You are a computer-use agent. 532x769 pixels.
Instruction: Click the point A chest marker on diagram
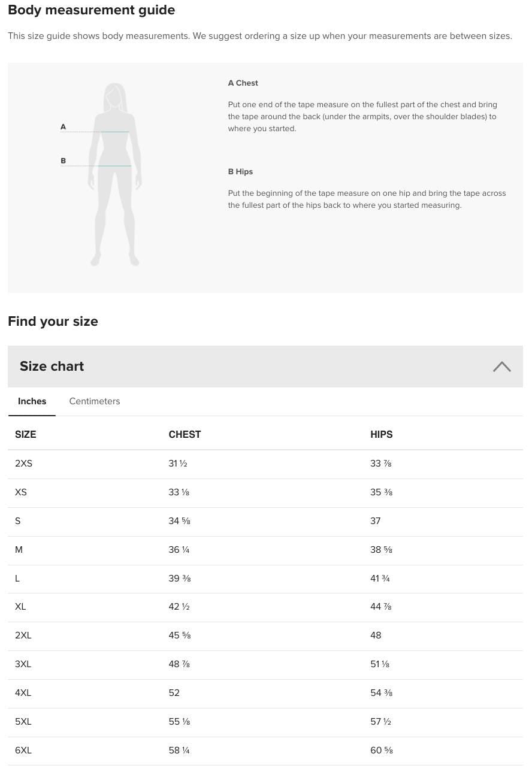click(x=63, y=126)
